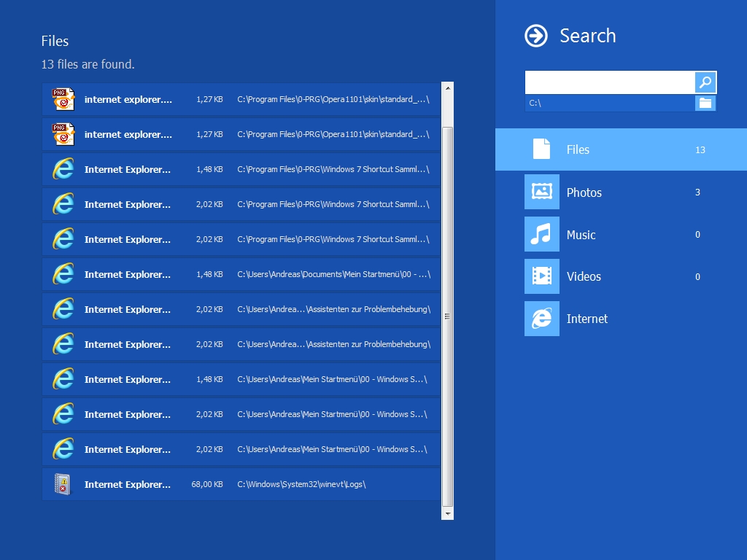Click the Files heading above the results
This screenshot has height=560, width=747.
[55, 41]
